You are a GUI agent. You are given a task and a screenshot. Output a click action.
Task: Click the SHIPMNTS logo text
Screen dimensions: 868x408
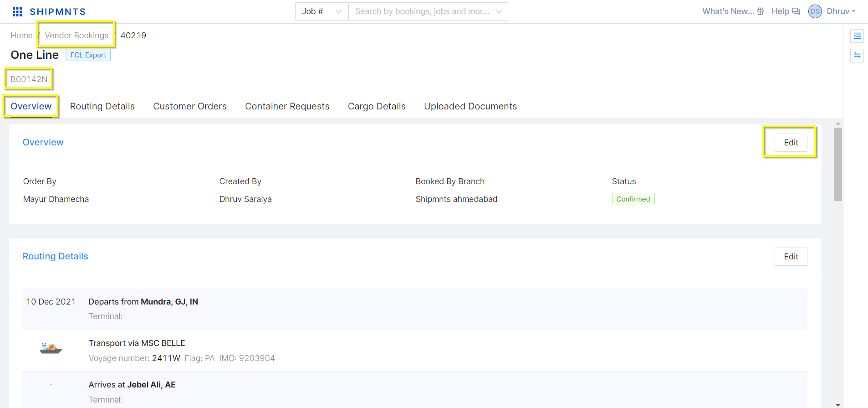coord(58,12)
